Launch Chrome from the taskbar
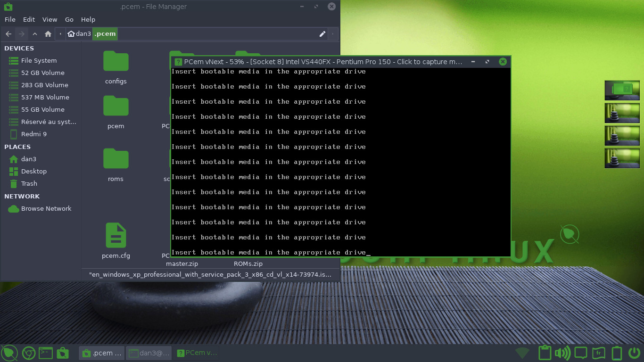Screen dimensions: 644x362 click(x=28, y=352)
